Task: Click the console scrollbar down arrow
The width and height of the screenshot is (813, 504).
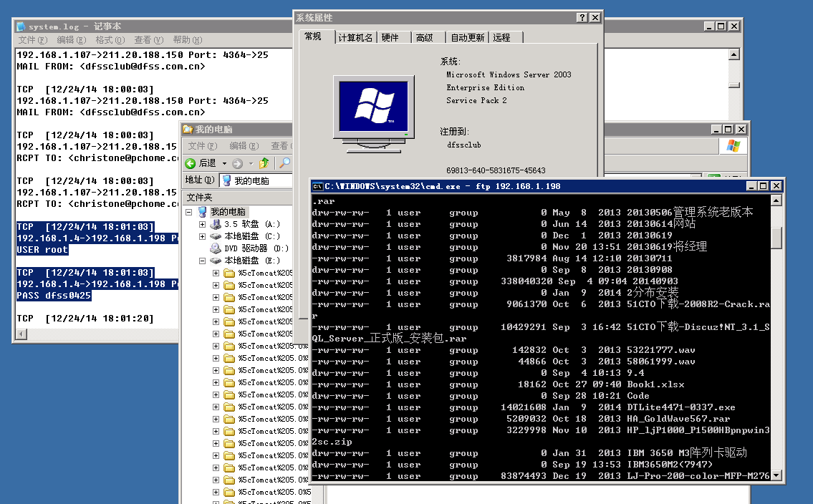Action: (776, 475)
